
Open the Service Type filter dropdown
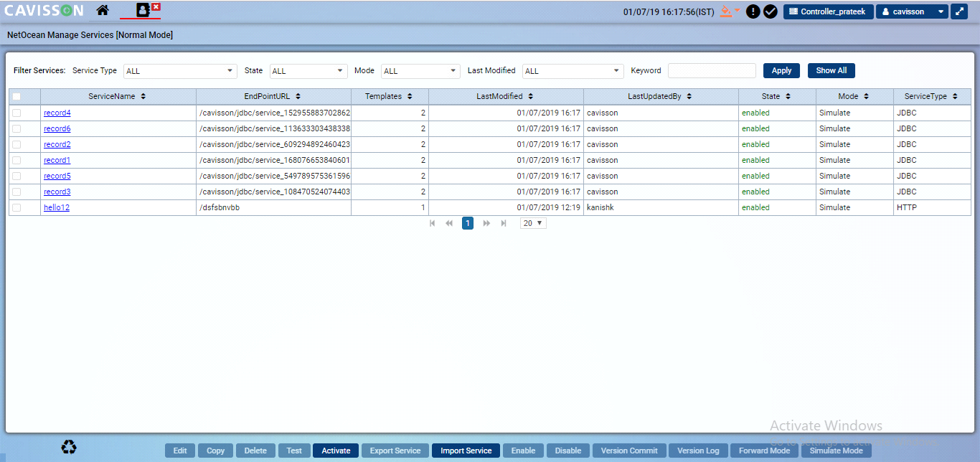(180, 71)
